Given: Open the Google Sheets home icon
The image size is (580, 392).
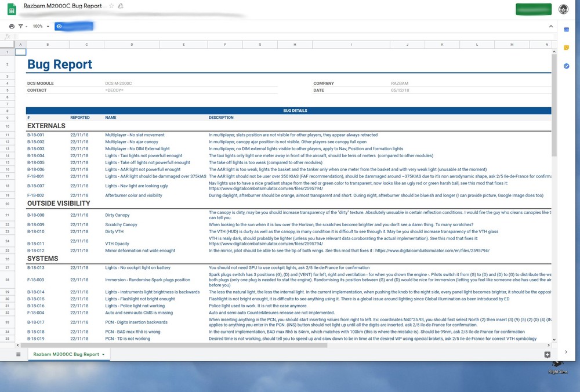Looking at the screenshot, I should click(x=12, y=10).
